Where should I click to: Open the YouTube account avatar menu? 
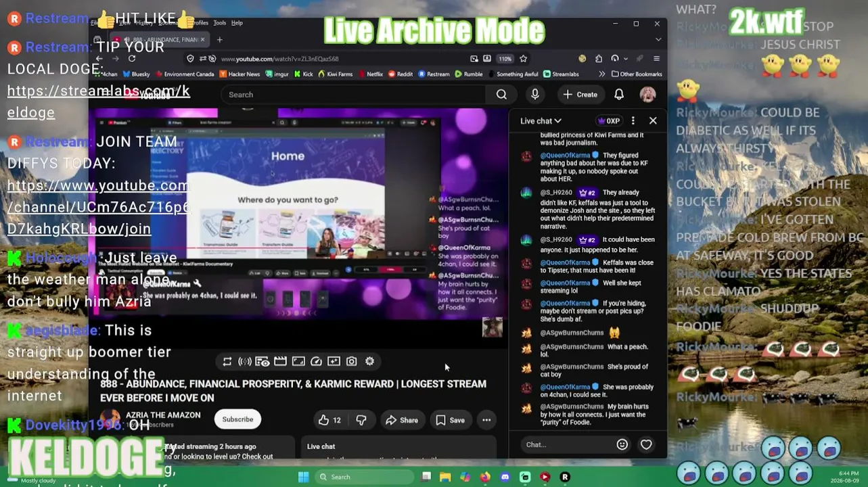pyautogui.click(x=647, y=95)
